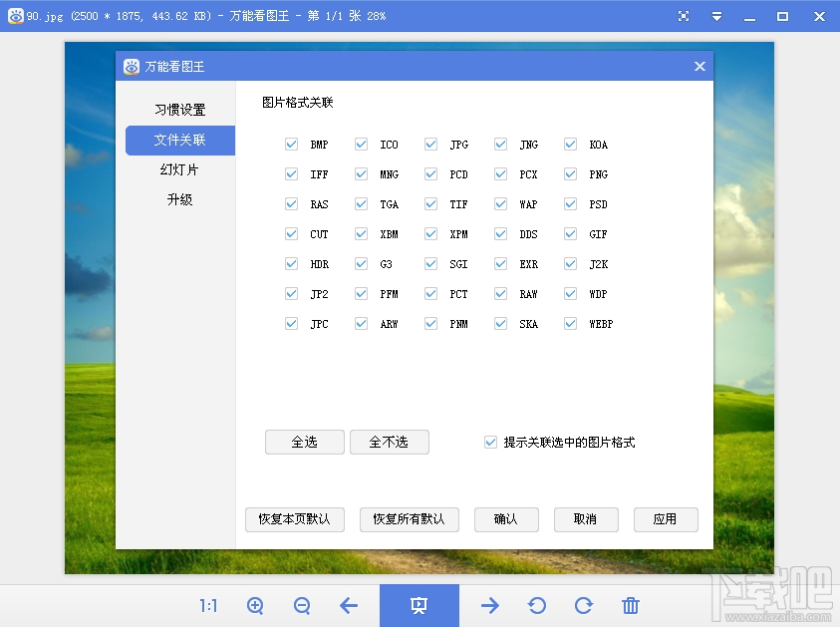840x627 pixels.
Task: Toggle 提示关联选中的图片格式 checkbox
Action: [x=490, y=443]
